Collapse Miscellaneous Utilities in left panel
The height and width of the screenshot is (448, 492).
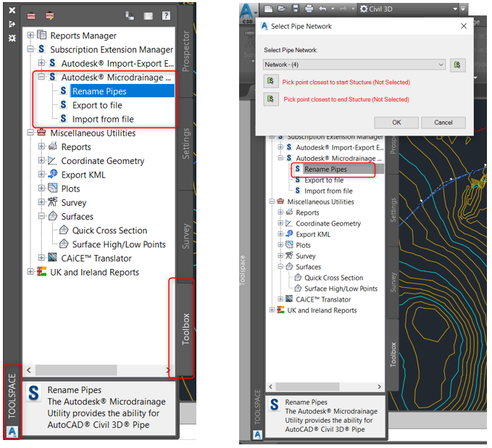coord(30,133)
